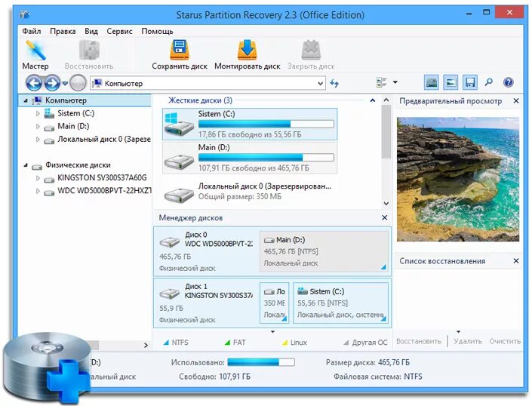Image resolution: width=532 pixels, height=406 pixels.
Task: Refresh the address bar location
Action: 334,83
